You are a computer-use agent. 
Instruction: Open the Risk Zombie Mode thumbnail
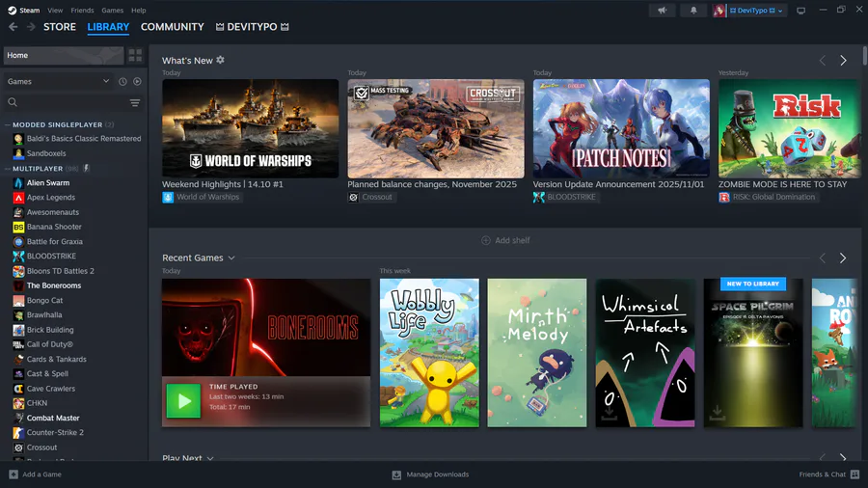tap(790, 128)
